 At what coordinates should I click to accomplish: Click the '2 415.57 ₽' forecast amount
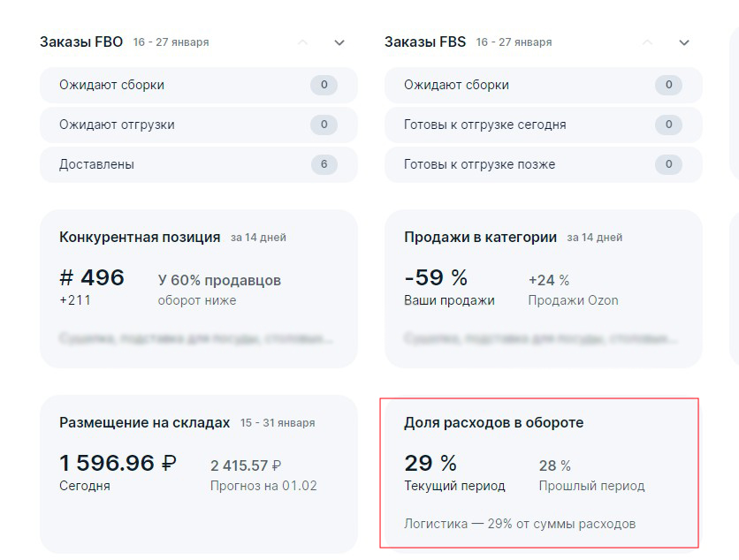tap(246, 465)
